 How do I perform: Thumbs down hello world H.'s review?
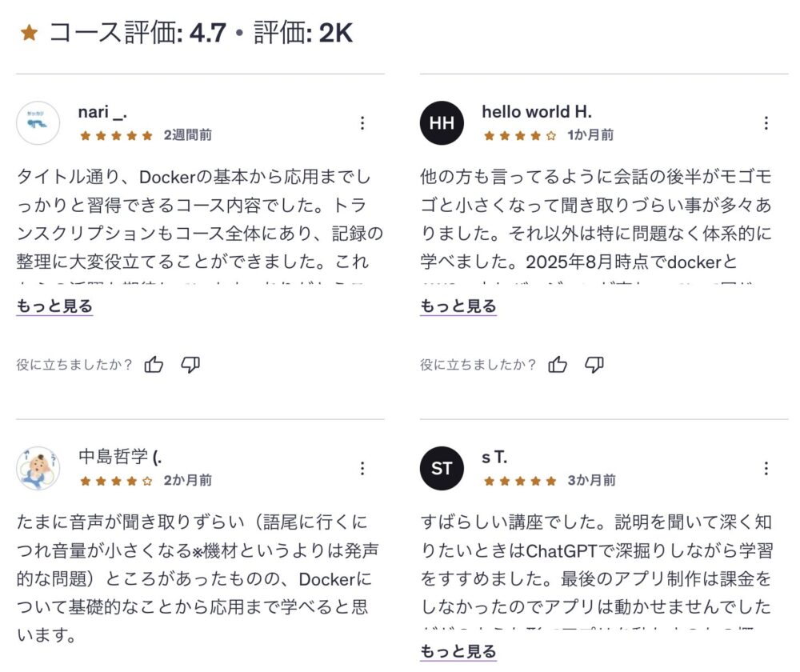[594, 365]
